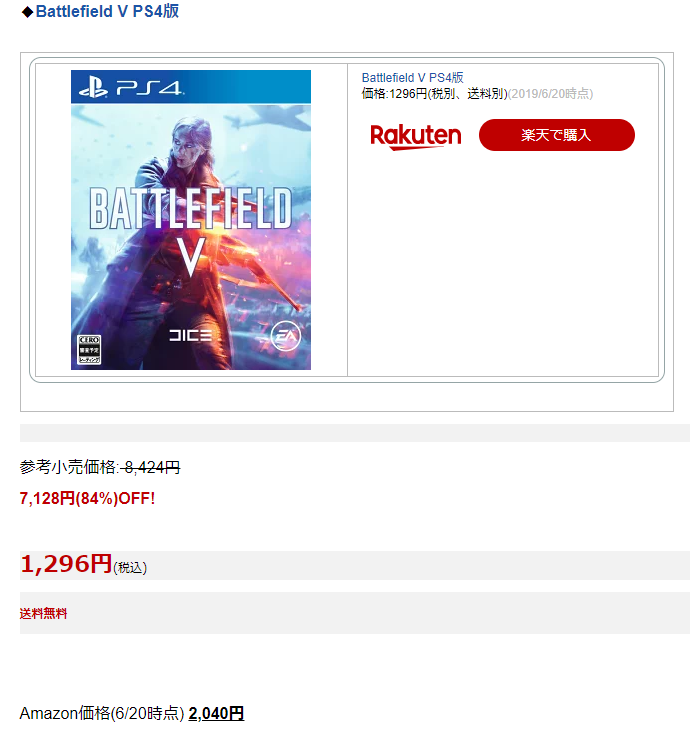Click the Rakuten logo
The image size is (690, 754).
pyautogui.click(x=415, y=137)
